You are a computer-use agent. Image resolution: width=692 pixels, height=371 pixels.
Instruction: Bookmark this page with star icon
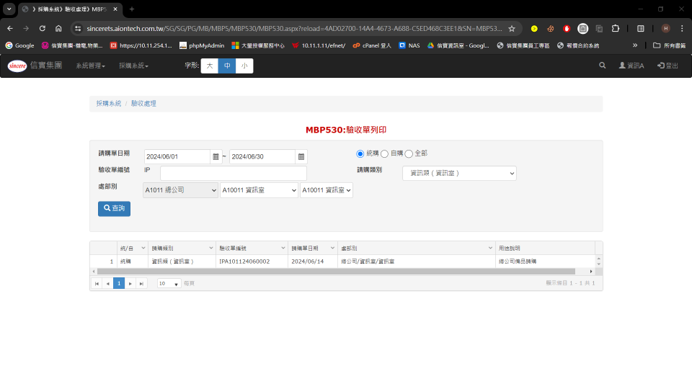pos(511,29)
